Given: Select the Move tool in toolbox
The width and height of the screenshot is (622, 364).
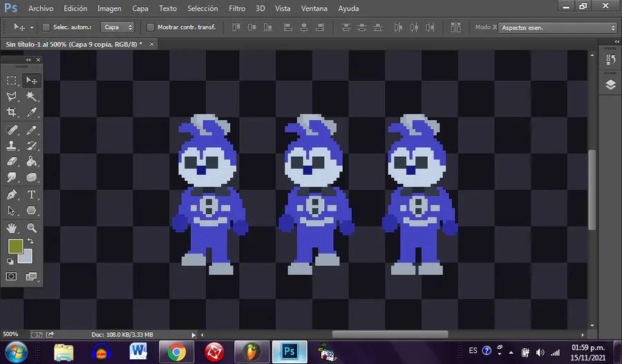Looking at the screenshot, I should [32, 81].
